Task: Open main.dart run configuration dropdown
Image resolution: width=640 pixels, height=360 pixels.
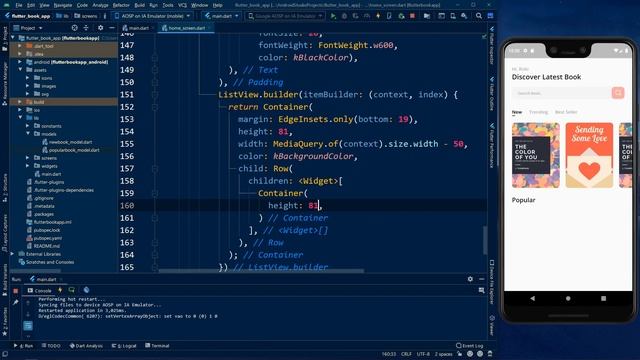Action: 221,16
